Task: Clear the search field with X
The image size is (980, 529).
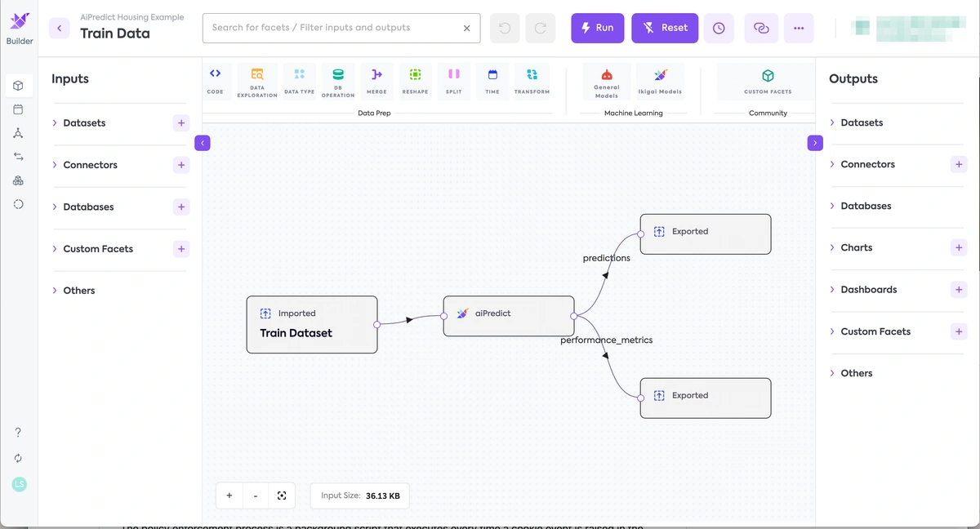Action: [x=466, y=28]
